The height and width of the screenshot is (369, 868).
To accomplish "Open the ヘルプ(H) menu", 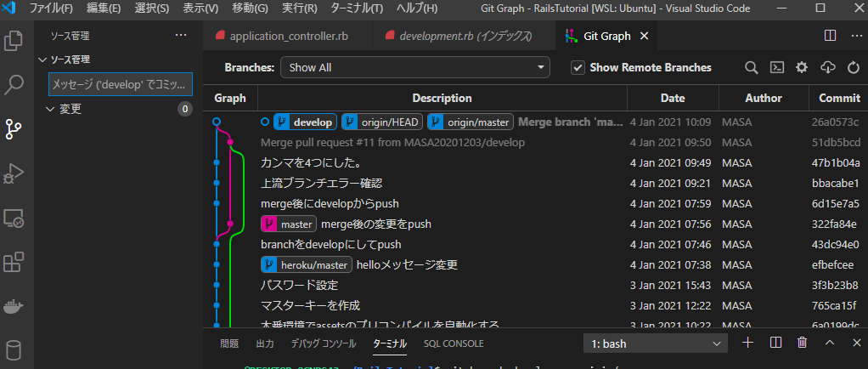I will pyautogui.click(x=416, y=9).
